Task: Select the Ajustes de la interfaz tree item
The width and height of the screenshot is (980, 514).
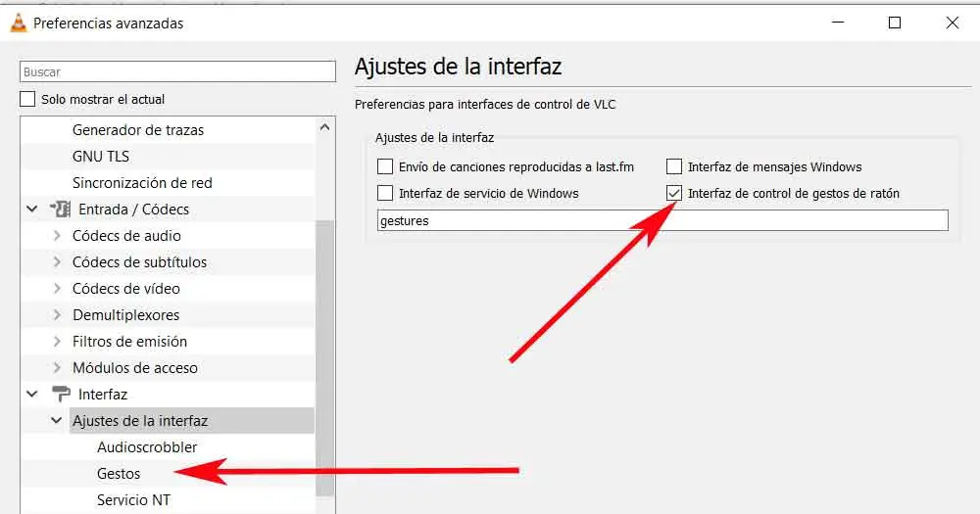Action: tap(191, 420)
